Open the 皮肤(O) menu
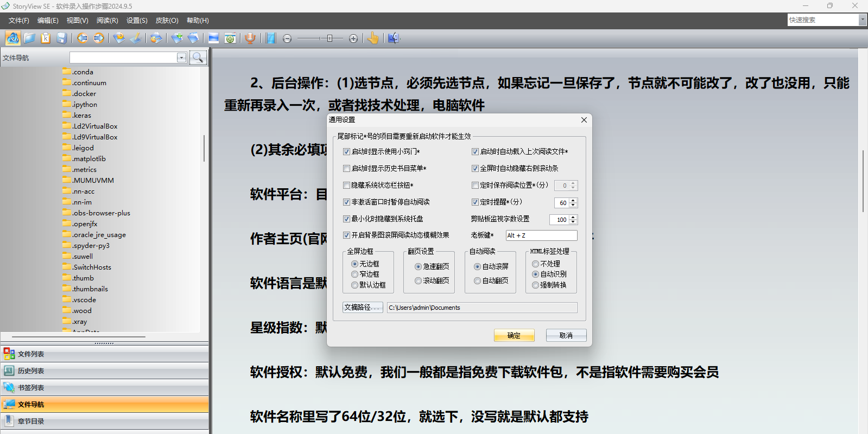 (x=167, y=20)
